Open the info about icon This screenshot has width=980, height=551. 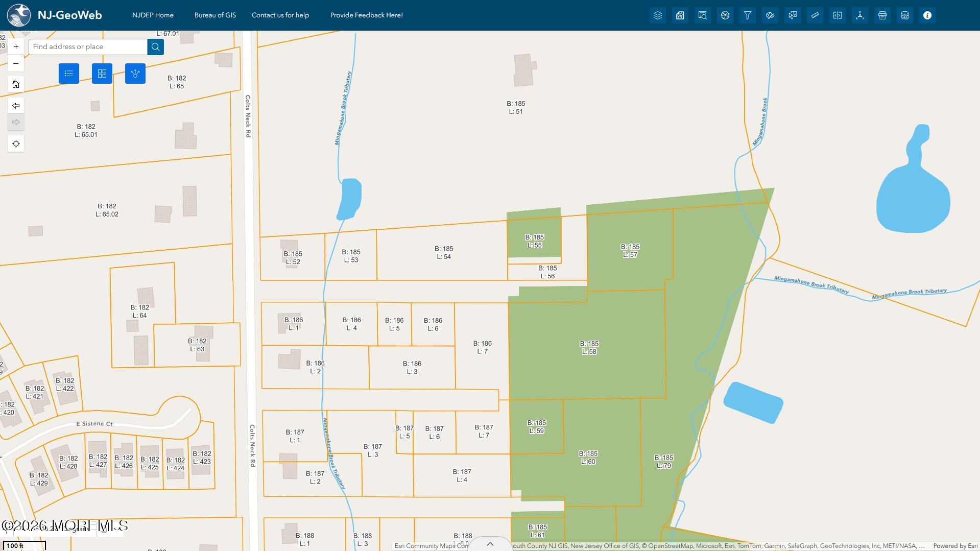pyautogui.click(x=927, y=15)
